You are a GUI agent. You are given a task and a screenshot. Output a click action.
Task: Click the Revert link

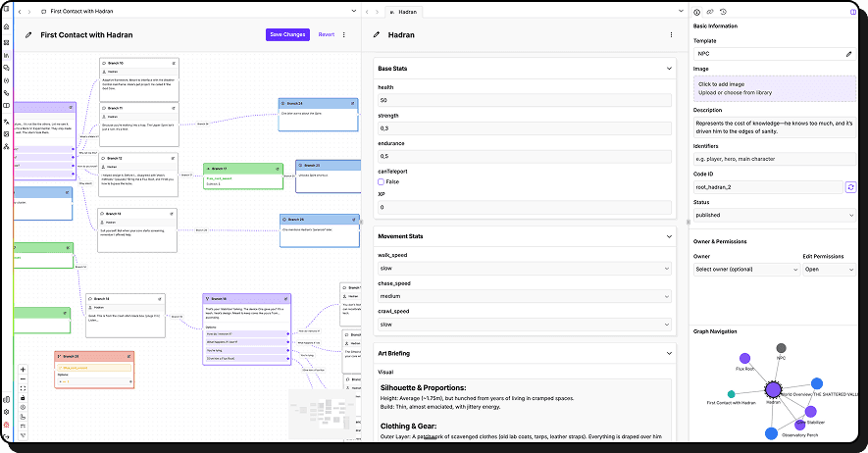point(326,35)
